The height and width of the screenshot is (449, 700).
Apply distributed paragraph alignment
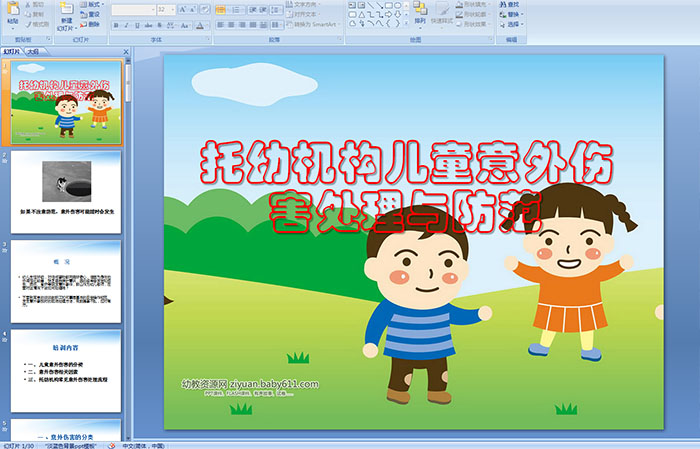(263, 25)
